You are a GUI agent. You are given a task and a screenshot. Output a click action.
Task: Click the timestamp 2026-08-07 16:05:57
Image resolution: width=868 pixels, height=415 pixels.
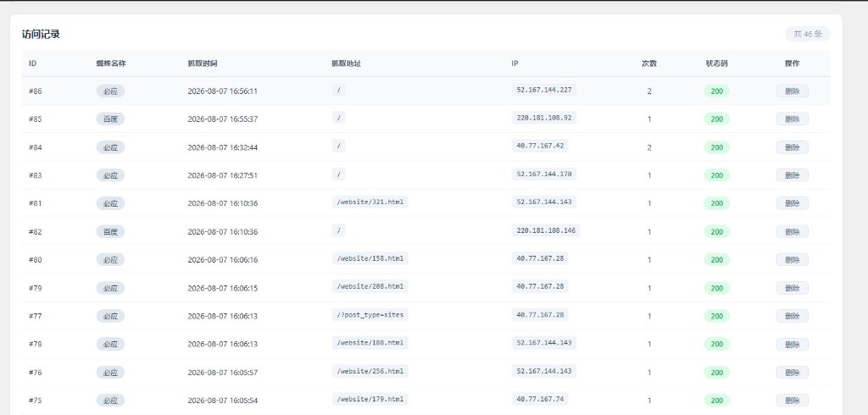223,373
